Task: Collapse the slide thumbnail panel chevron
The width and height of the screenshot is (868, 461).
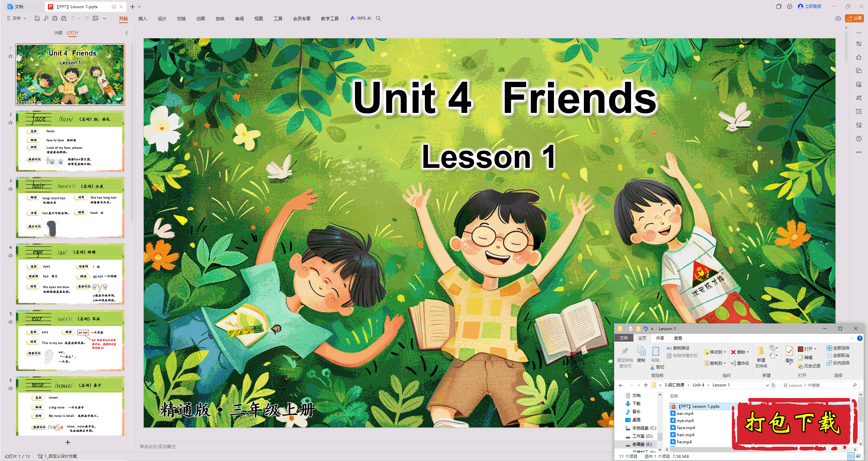Action: 127,33
